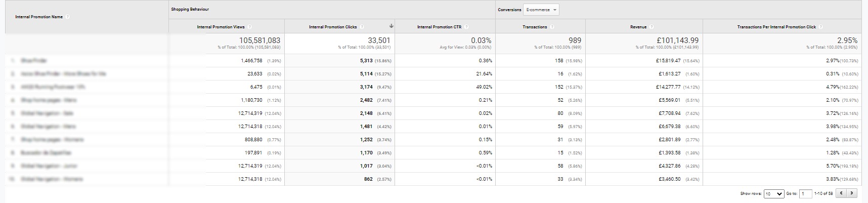Go to the previous page of rows
Image resolution: width=868 pixels, height=203 pixels.
pos(842,193)
